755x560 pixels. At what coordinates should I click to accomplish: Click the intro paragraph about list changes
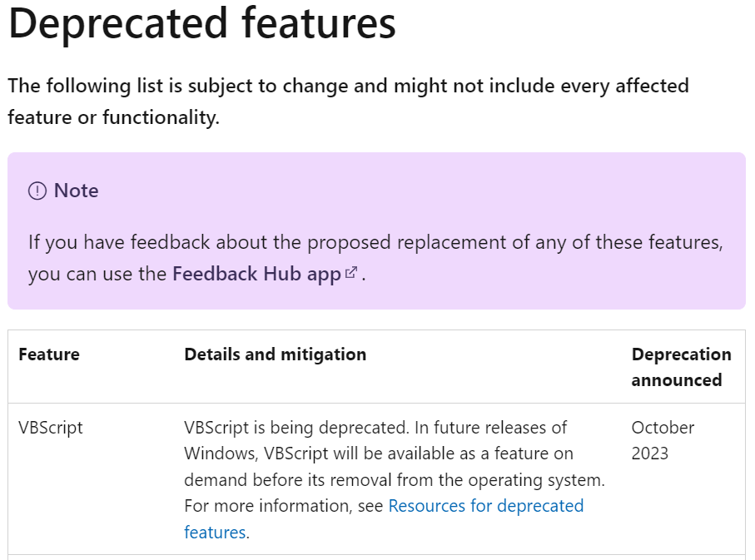348,102
